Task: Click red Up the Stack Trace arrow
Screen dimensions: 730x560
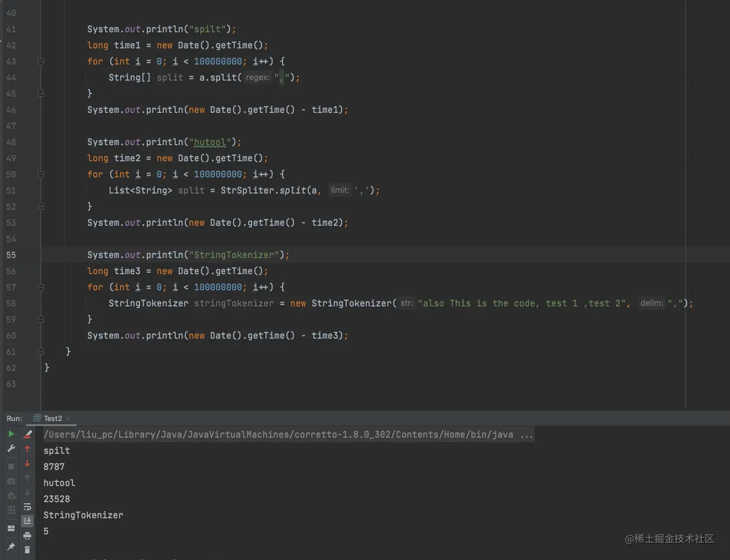Action: tap(27, 449)
